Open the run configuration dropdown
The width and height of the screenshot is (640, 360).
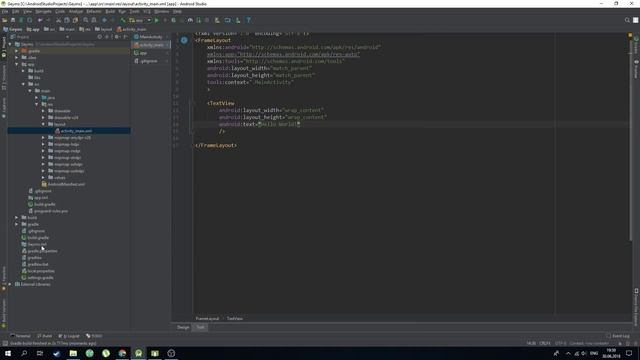point(140,20)
